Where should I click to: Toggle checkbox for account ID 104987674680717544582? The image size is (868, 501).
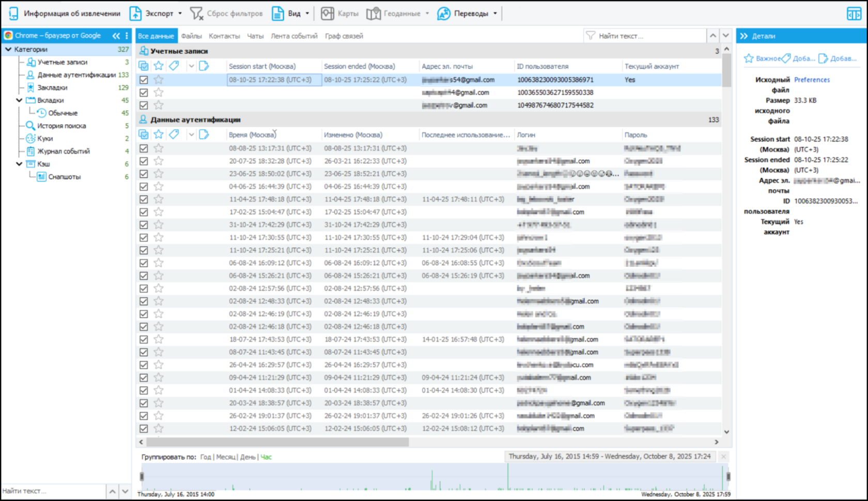pyautogui.click(x=144, y=105)
